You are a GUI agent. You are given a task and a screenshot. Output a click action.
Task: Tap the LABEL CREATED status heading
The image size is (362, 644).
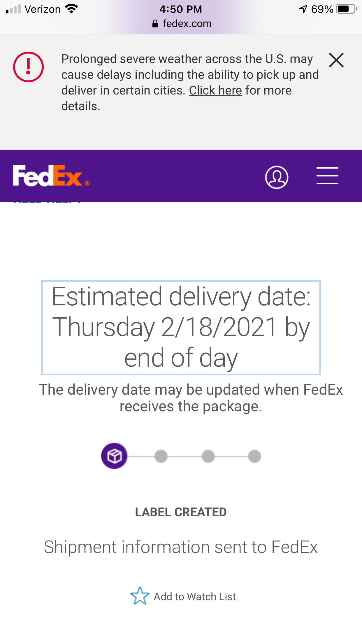pos(181,512)
